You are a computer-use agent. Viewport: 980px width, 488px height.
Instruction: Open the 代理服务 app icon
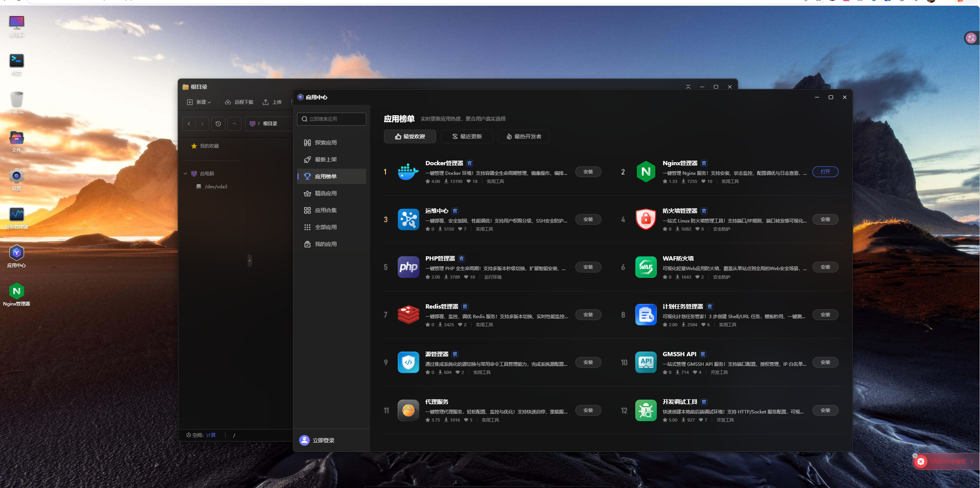408,410
